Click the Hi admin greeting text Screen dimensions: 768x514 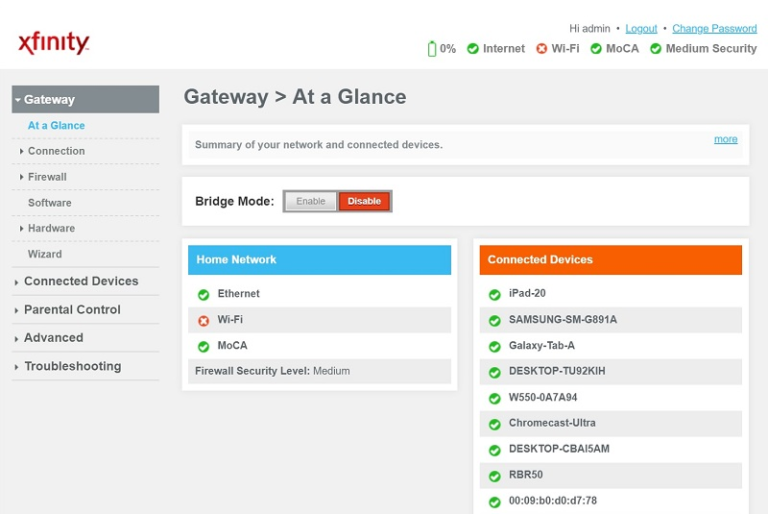590,29
